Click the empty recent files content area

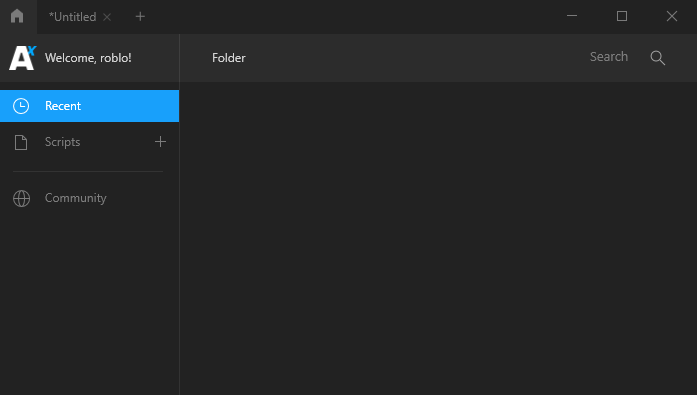coord(438,238)
